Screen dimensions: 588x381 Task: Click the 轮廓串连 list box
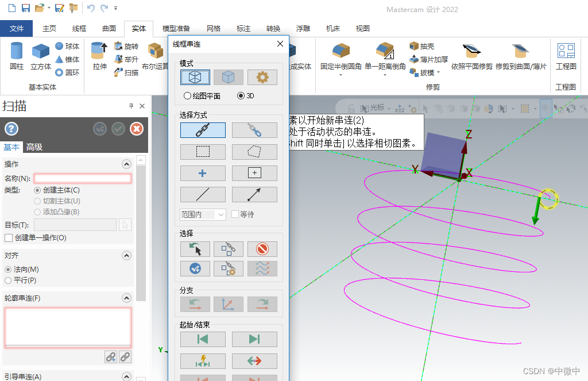point(68,328)
